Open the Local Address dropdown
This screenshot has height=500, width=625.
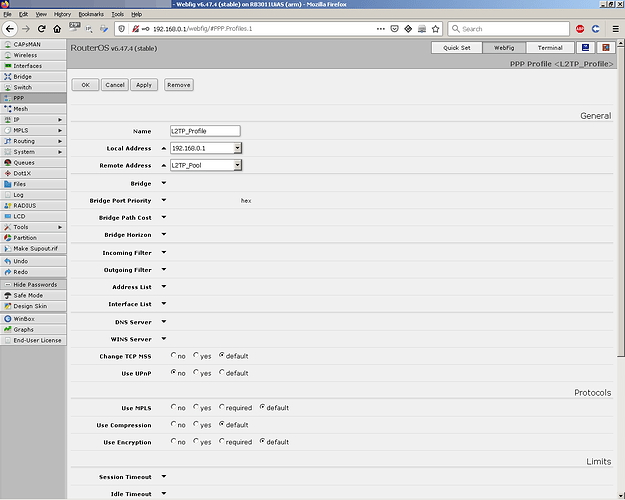(x=238, y=148)
